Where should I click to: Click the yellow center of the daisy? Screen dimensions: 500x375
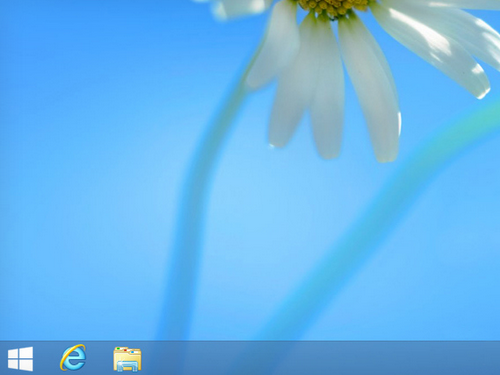click(x=333, y=7)
